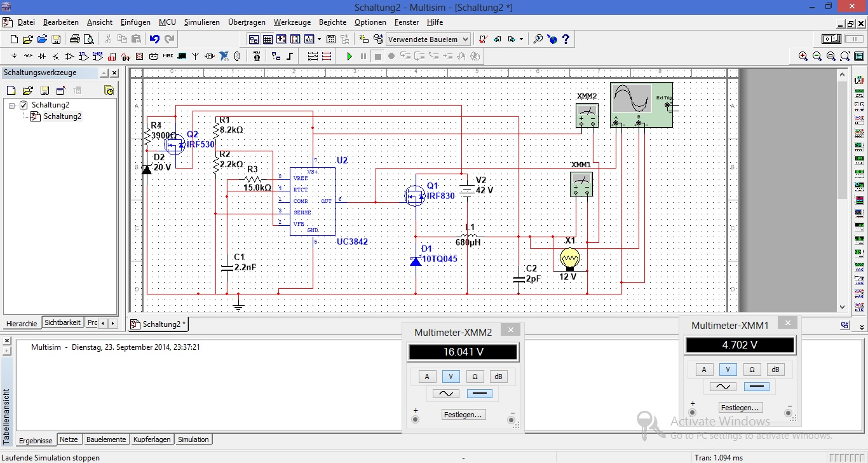Viewport: 868px width, 463px height.
Task: Open the Werkzeuge menu
Action: click(292, 22)
